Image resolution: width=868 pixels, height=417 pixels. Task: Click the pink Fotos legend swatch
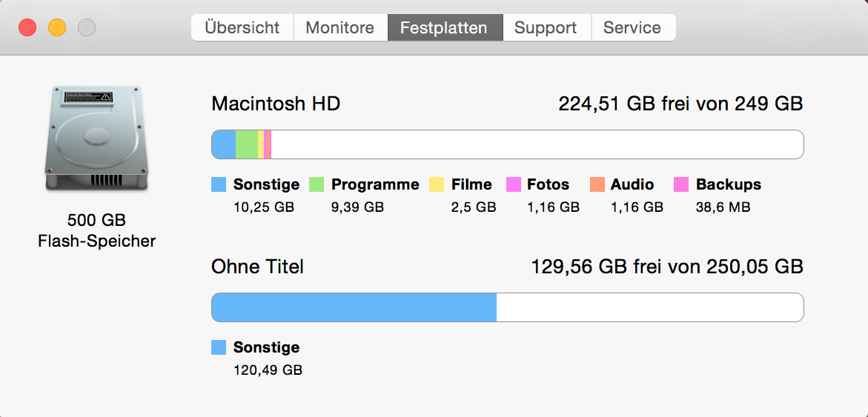(x=513, y=184)
